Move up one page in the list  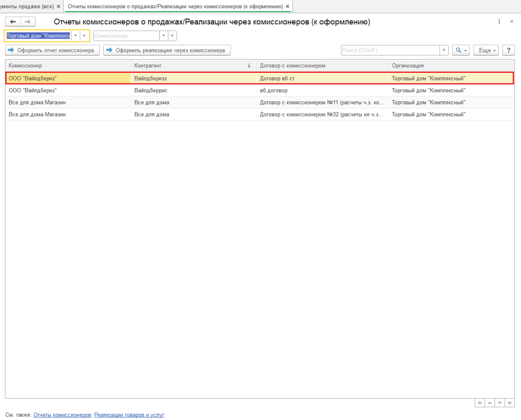pyautogui.click(x=490, y=403)
